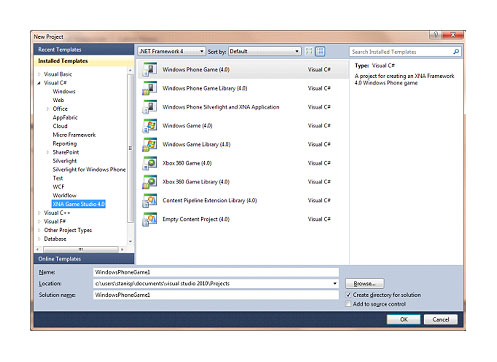This screenshot has height=362, width=497.
Task: Open the Online Templates section
Action: tap(84, 259)
